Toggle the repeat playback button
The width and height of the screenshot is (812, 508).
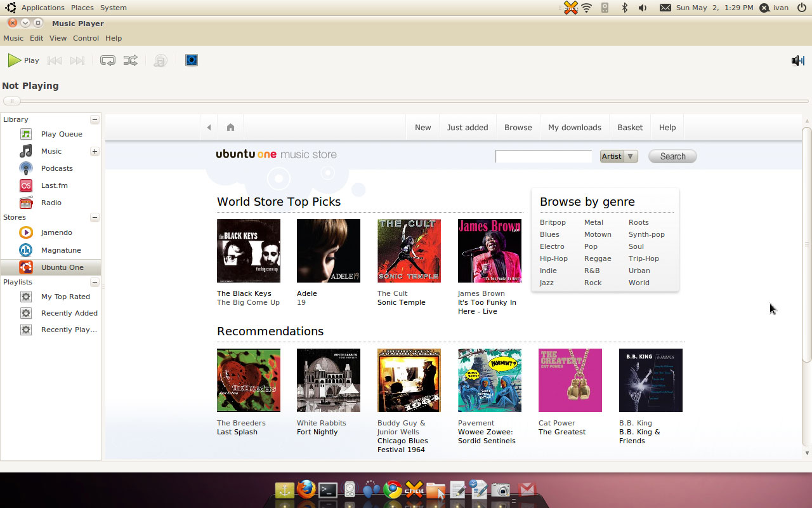pos(107,60)
